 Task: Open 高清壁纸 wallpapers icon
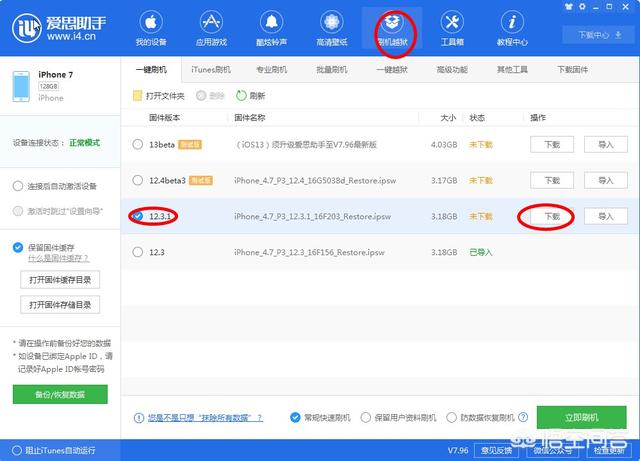pos(331,22)
